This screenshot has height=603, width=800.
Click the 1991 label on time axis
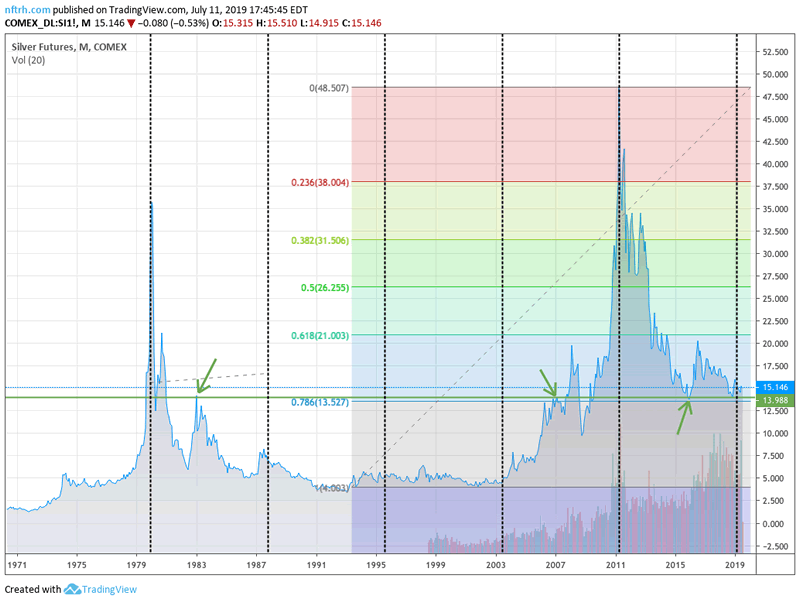pyautogui.click(x=316, y=565)
